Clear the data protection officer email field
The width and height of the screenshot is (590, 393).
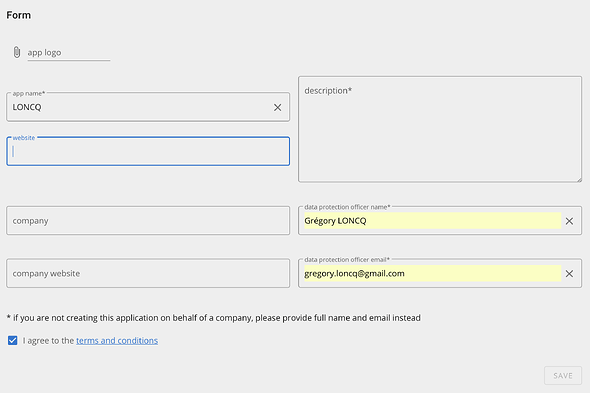pyautogui.click(x=569, y=274)
